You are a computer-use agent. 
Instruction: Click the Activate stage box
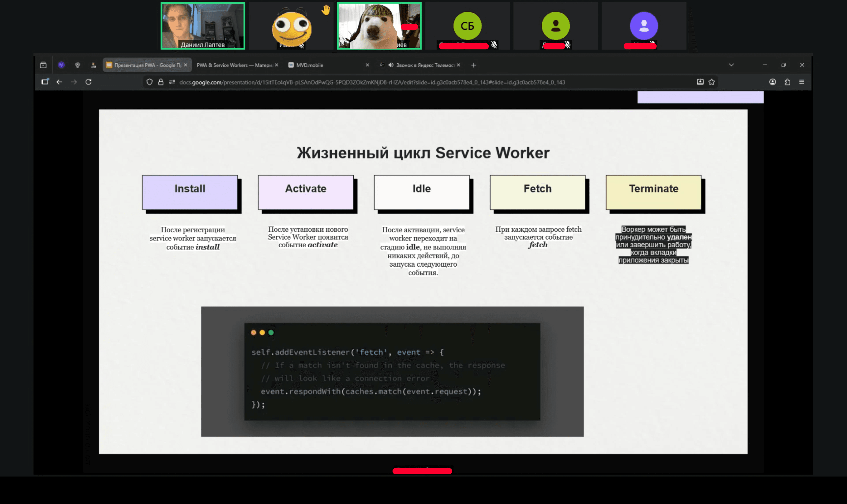click(x=306, y=192)
